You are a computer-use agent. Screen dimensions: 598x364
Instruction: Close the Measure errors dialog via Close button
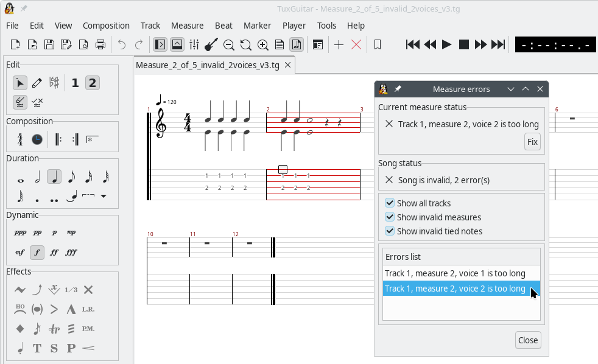pyautogui.click(x=527, y=340)
